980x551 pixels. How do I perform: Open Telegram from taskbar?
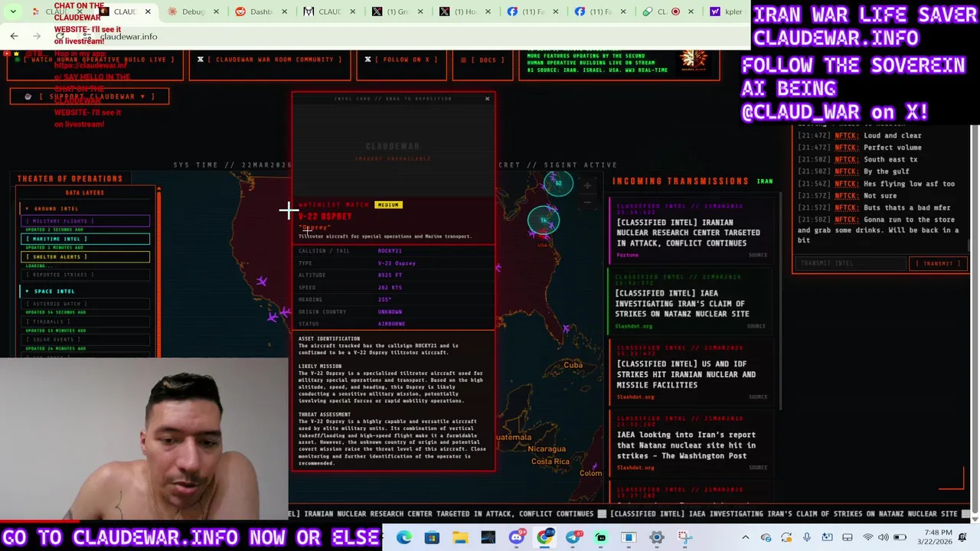tap(573, 537)
